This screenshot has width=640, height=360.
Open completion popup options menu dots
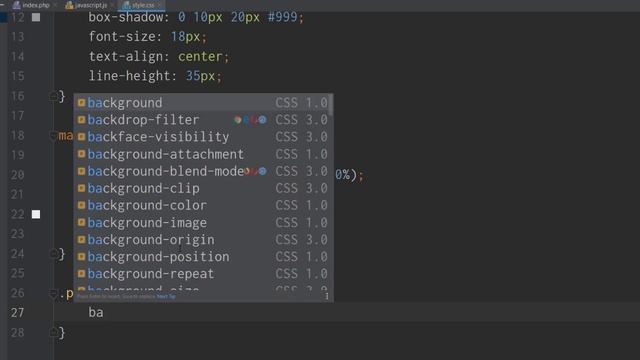coord(327,296)
